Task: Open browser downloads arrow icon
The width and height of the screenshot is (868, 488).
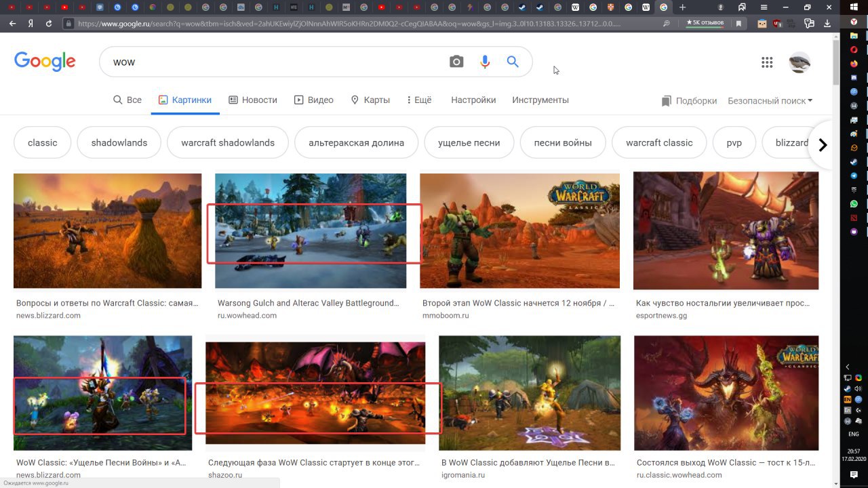Action: pos(827,23)
